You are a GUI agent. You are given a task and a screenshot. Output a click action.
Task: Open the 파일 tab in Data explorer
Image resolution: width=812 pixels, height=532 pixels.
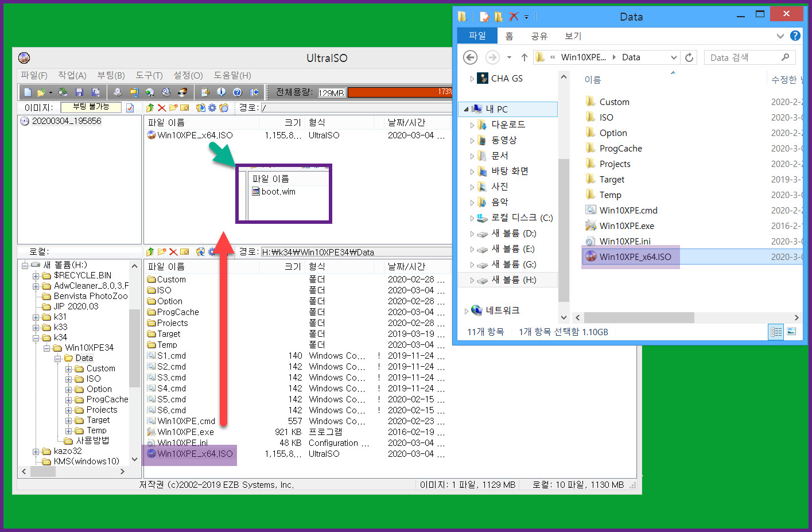coord(477,36)
